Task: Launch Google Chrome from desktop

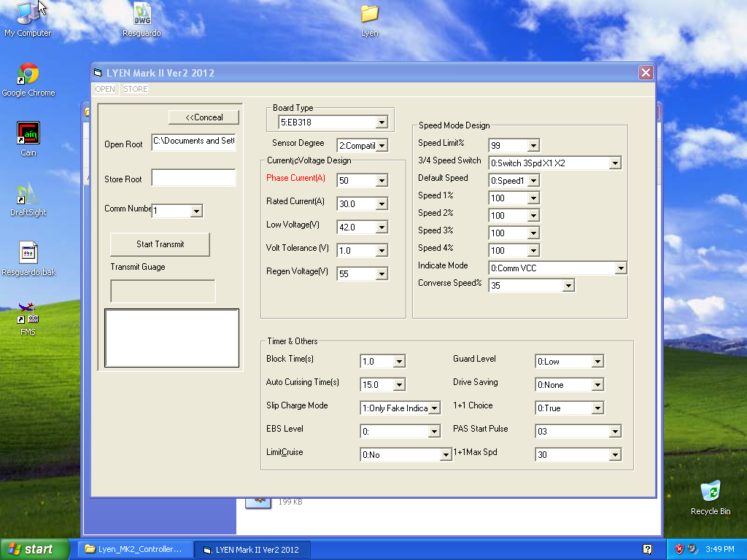Action: click(x=28, y=79)
